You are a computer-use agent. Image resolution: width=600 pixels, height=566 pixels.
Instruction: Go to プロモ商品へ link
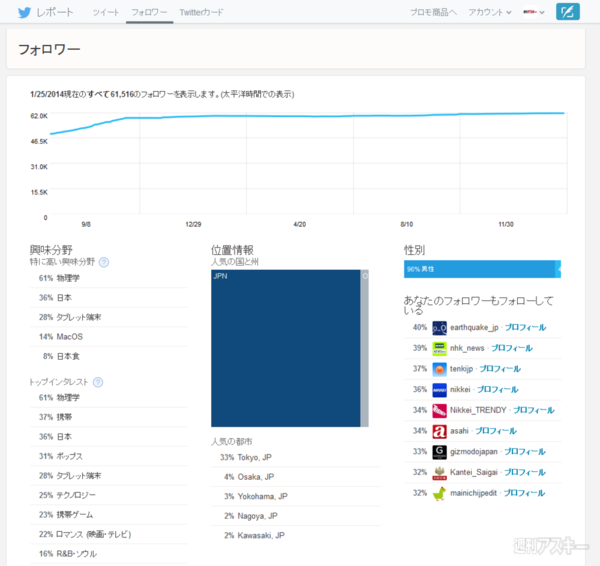433,12
